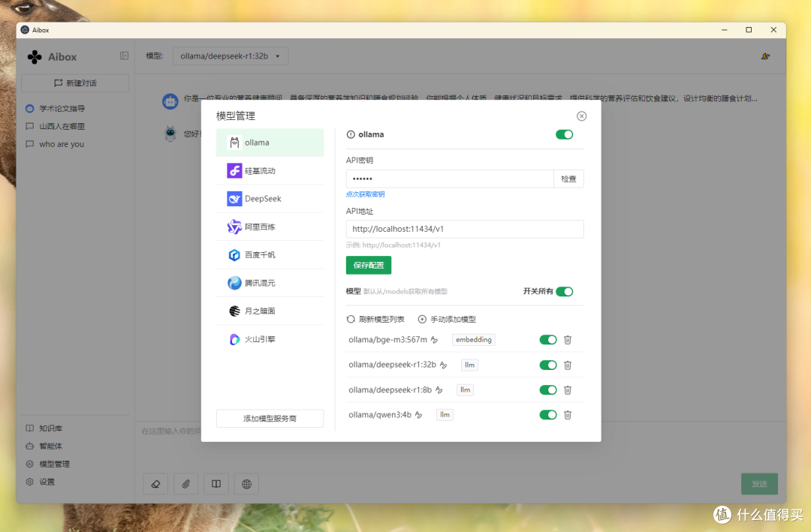Image resolution: width=811 pixels, height=532 pixels.
Task: Click the API密钥 password field
Action: coord(450,179)
